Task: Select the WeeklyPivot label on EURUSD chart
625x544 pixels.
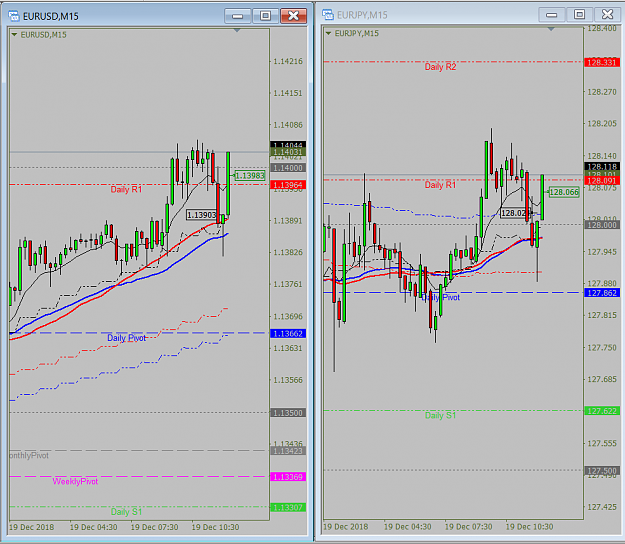Action: (75, 481)
